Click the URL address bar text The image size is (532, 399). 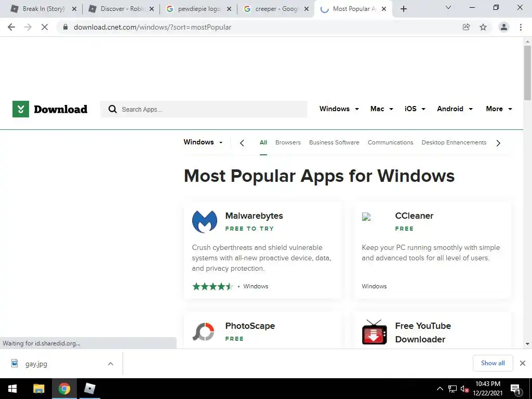[x=153, y=27]
